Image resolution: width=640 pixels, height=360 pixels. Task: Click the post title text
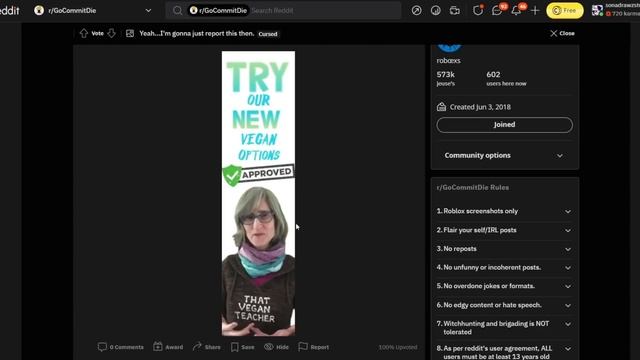click(197, 33)
